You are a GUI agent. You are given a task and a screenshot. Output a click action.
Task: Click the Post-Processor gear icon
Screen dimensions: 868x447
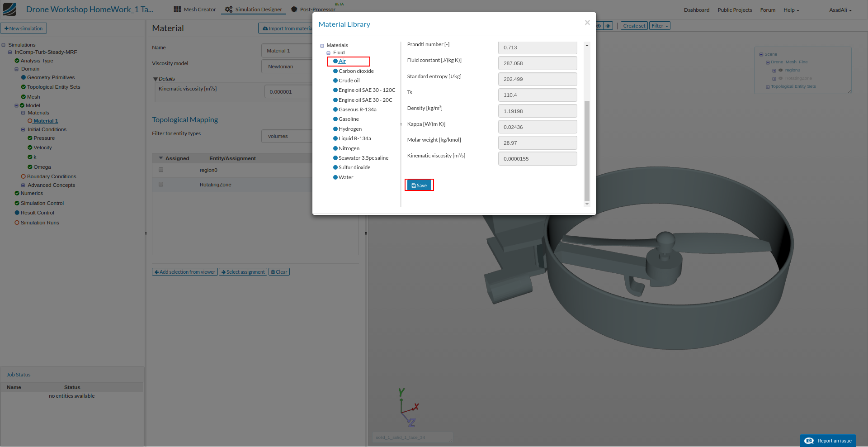pyautogui.click(x=294, y=9)
